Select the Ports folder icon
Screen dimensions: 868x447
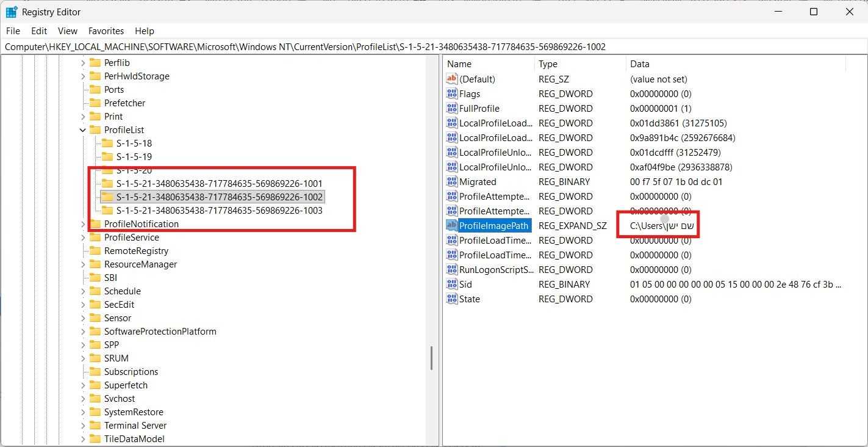tap(95, 90)
